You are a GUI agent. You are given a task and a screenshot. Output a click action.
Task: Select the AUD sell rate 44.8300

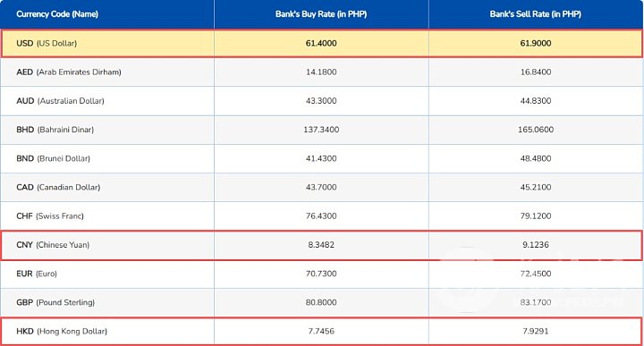coord(536,100)
